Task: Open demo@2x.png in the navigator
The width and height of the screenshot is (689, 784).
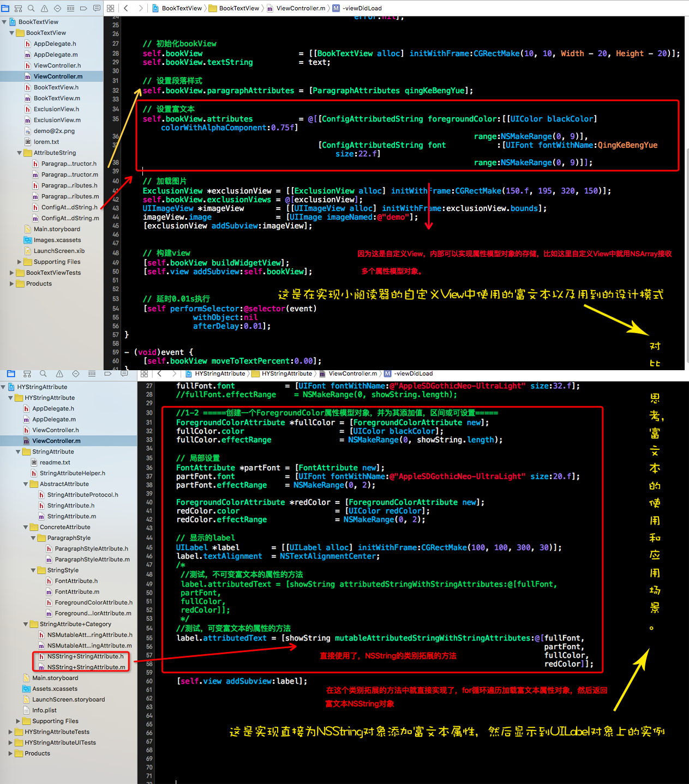Action: tap(53, 131)
